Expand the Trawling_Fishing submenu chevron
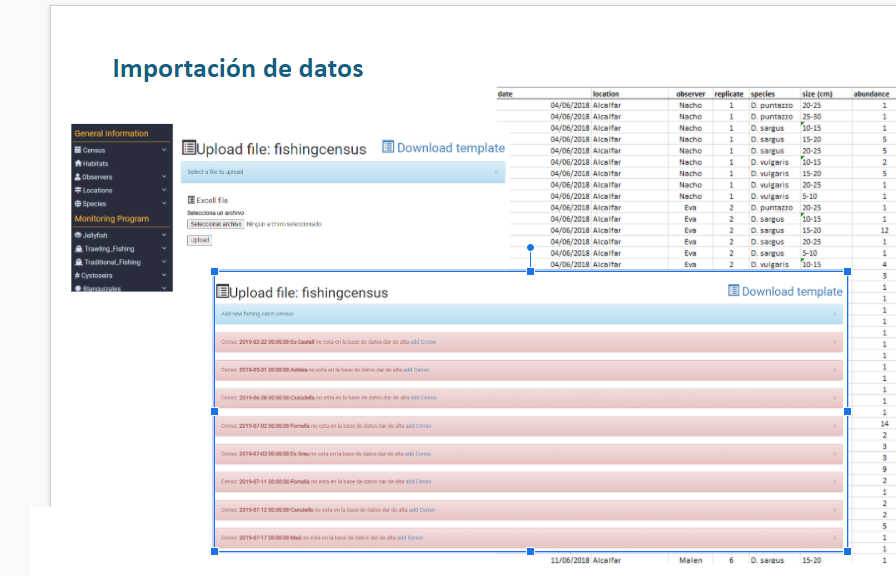 (164, 249)
